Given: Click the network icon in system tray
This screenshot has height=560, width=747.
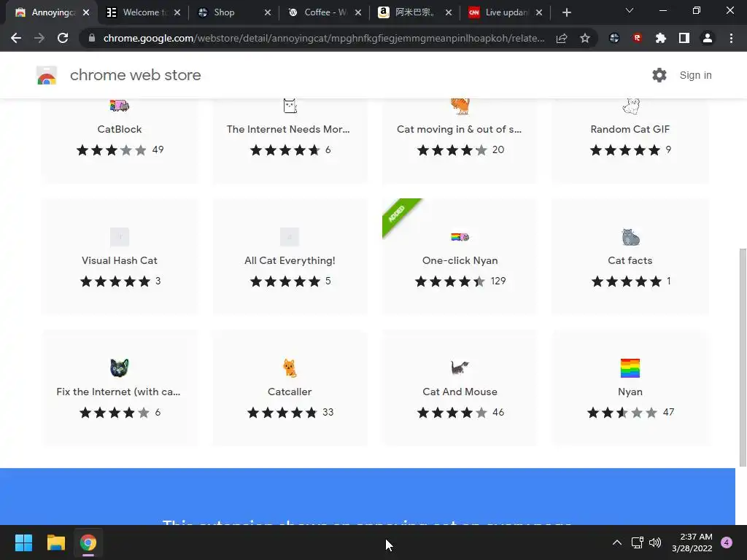Looking at the screenshot, I should 637,542.
